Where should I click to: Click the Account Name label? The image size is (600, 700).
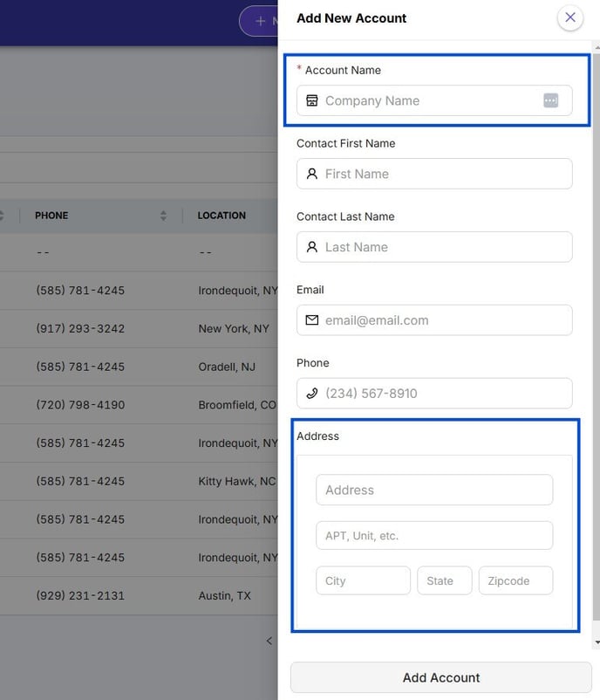343,70
